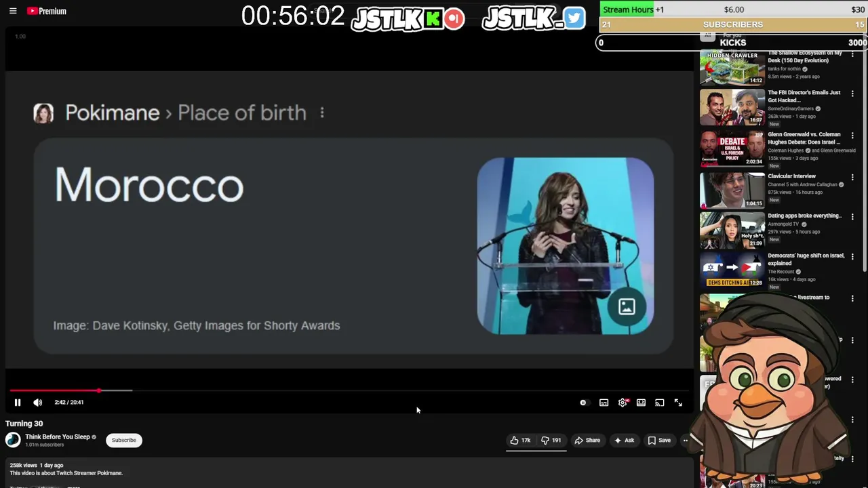Open options for Glenn Greenwald debate video
The image size is (868, 488).
click(852, 136)
